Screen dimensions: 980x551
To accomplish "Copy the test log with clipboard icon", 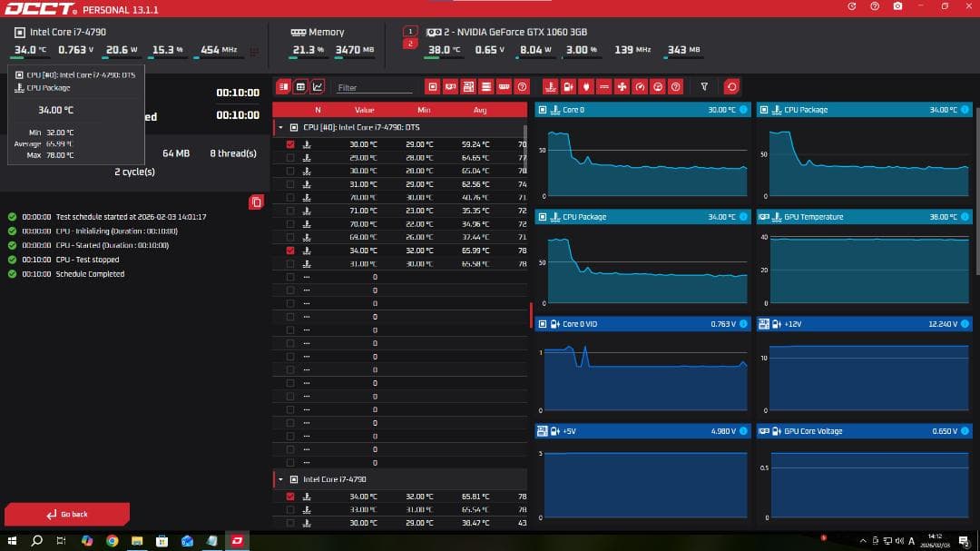I will pos(256,202).
